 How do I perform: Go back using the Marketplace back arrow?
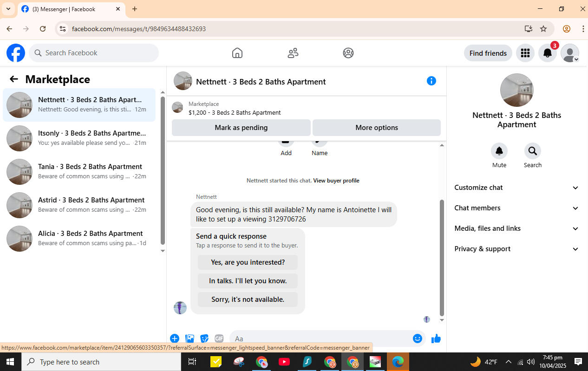pyautogui.click(x=14, y=79)
